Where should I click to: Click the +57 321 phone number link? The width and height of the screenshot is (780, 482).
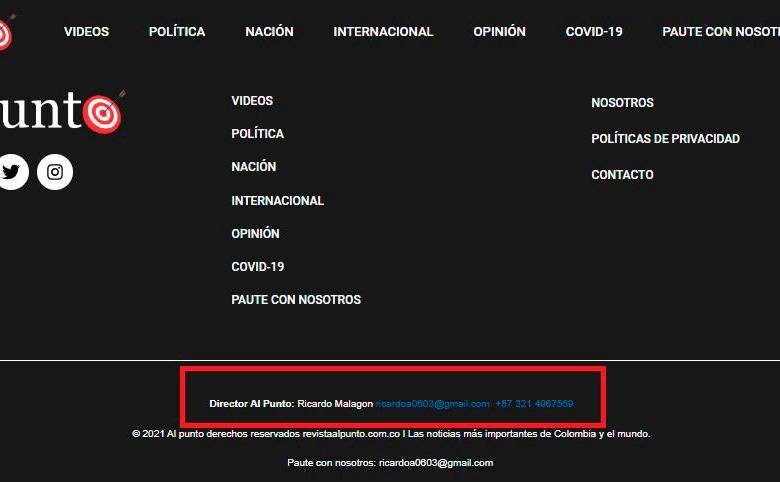pyautogui.click(x=534, y=404)
